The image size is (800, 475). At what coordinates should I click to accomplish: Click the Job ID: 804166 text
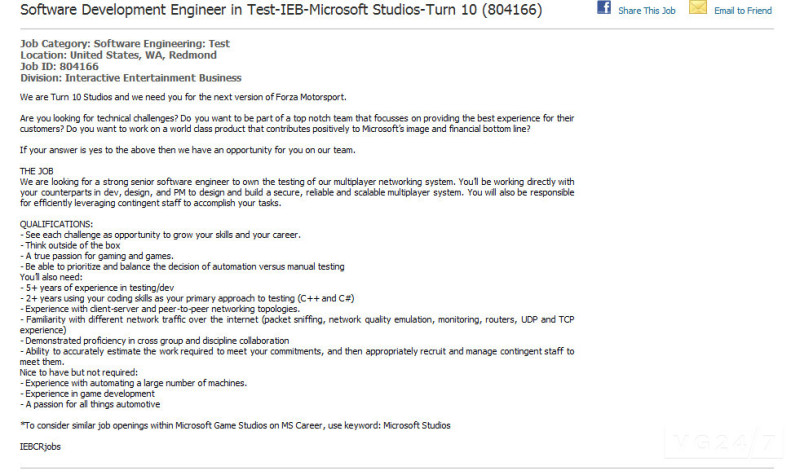59,66
